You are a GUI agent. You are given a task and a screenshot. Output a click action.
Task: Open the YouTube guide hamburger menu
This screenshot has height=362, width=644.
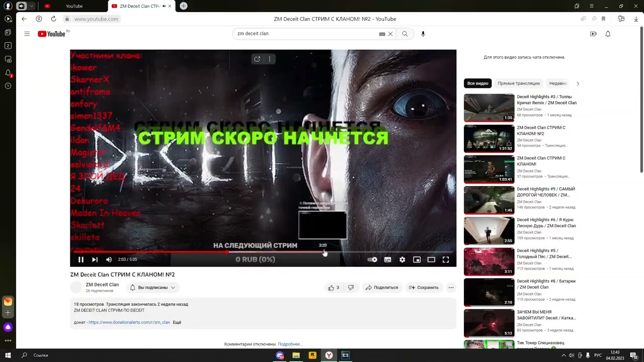pos(27,34)
